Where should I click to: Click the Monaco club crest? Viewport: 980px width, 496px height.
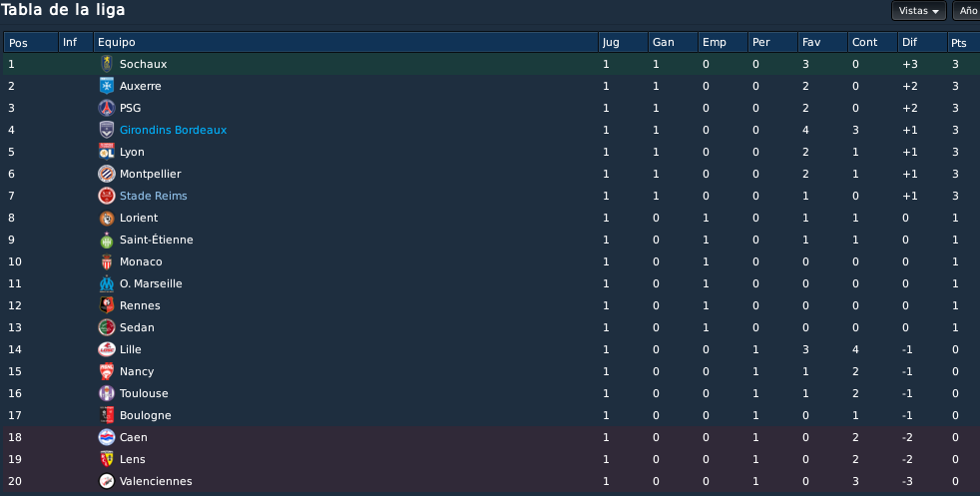click(106, 261)
